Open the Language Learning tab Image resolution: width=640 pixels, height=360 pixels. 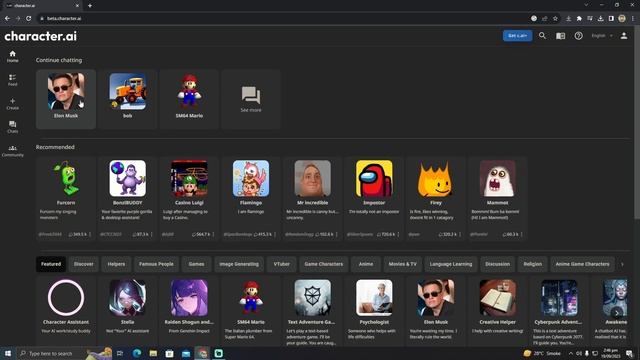click(x=451, y=264)
